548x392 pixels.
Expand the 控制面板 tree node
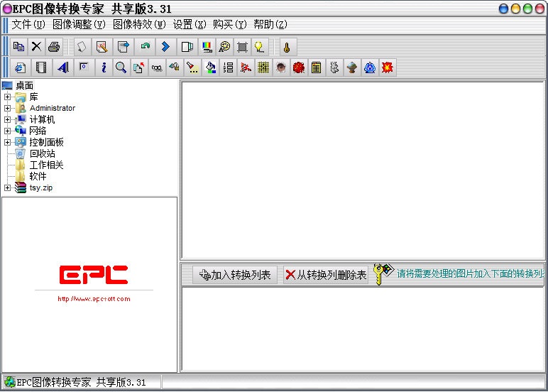(x=7, y=142)
